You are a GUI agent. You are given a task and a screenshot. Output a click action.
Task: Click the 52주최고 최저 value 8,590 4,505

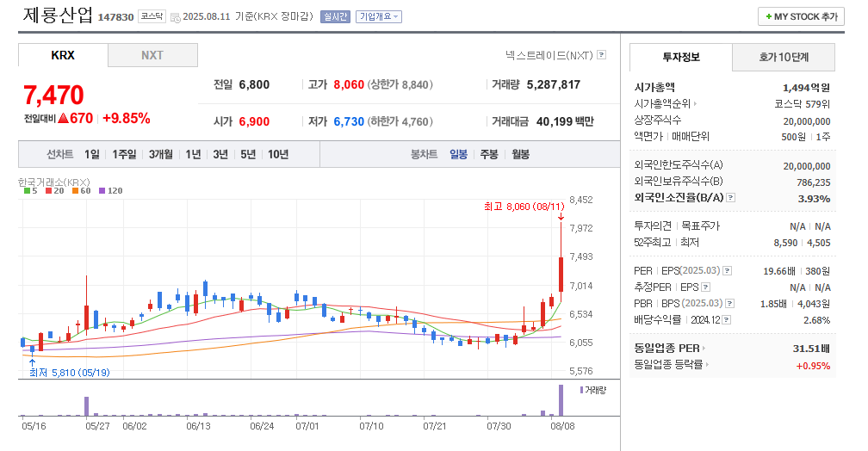pos(803,243)
